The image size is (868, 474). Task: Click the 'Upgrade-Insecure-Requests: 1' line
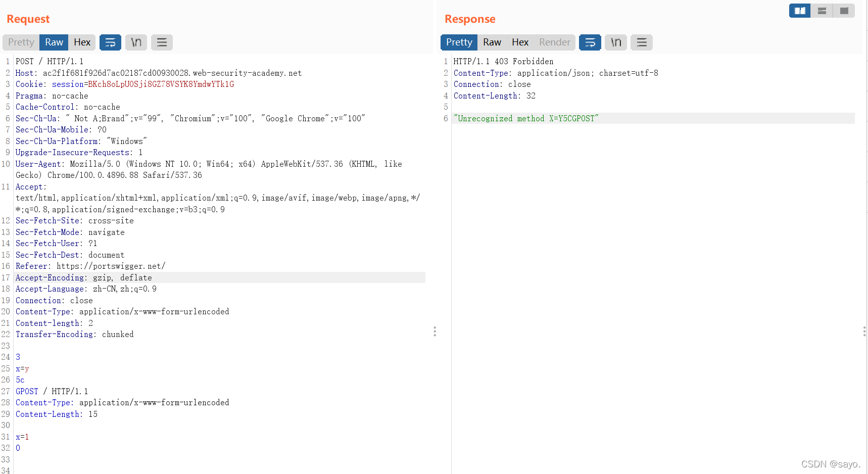click(79, 153)
